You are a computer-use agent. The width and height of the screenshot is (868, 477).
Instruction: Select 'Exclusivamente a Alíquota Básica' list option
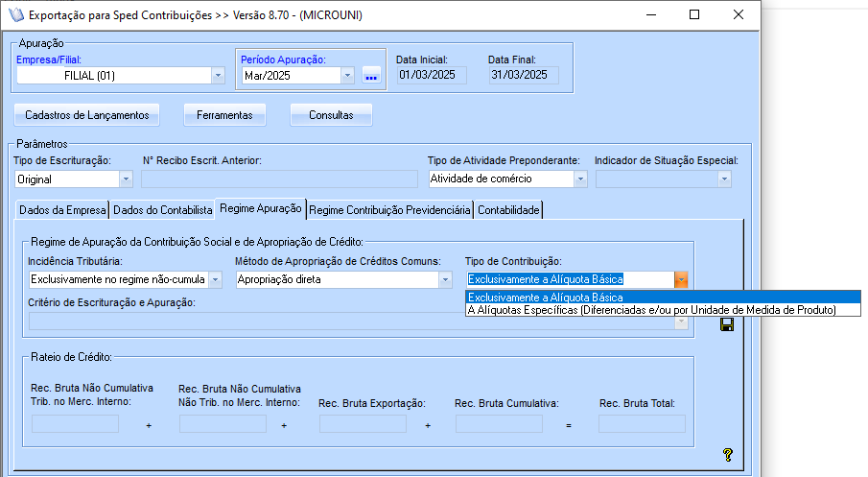pyautogui.click(x=663, y=298)
